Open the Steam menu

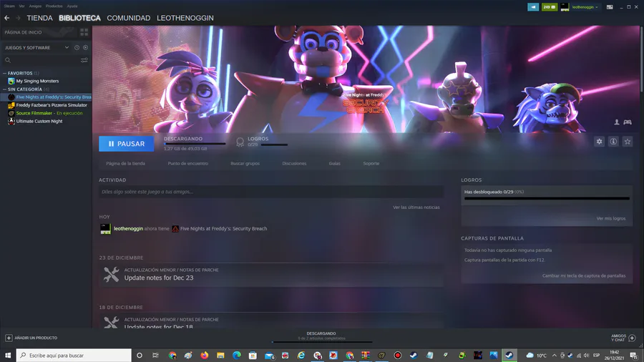click(9, 6)
